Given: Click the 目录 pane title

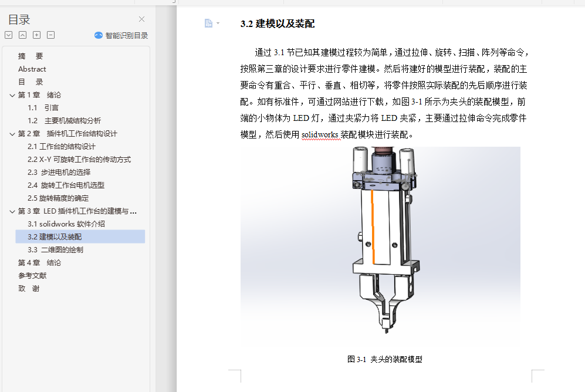Looking at the screenshot, I should (19, 19).
